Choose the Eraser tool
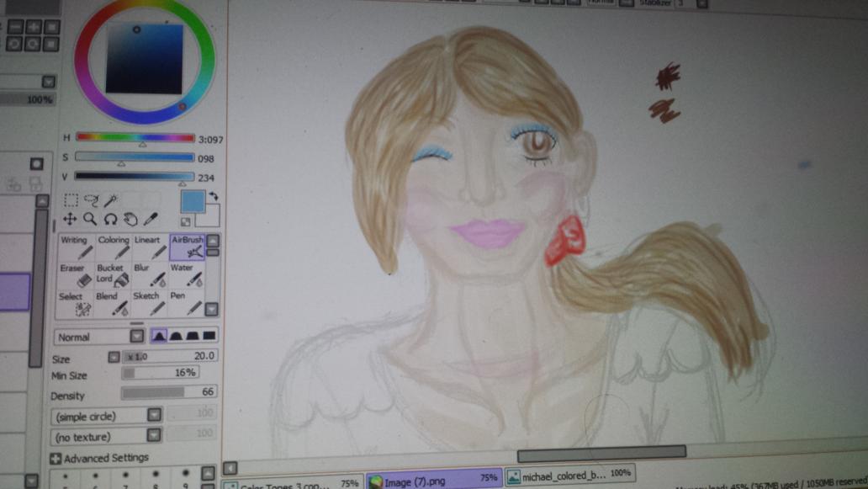868x489 pixels. click(76, 274)
